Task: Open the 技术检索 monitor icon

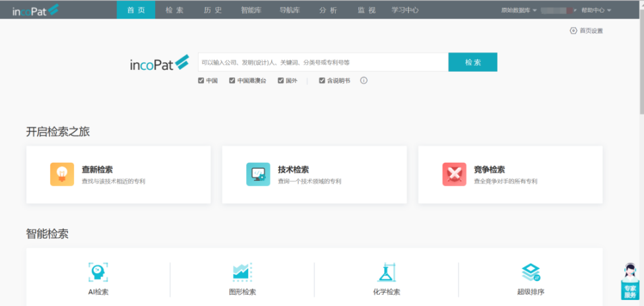Action: [x=258, y=174]
